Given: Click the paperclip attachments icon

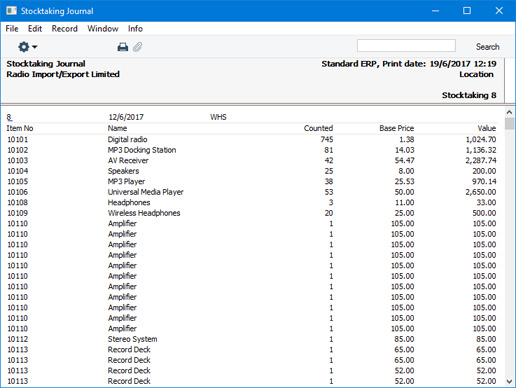Looking at the screenshot, I should point(137,47).
